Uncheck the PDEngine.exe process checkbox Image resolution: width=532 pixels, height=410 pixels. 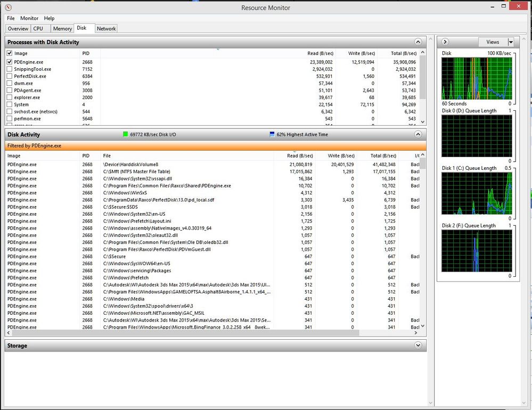tap(10, 62)
